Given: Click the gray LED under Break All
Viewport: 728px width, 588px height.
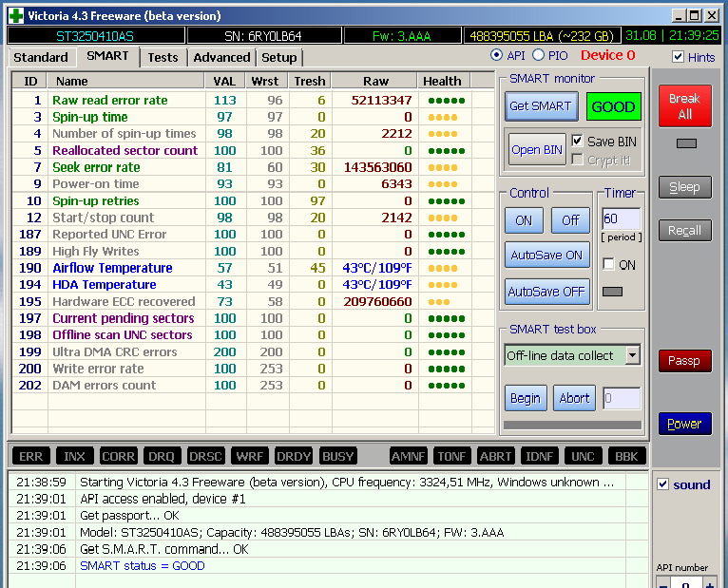Looking at the screenshot, I should click(686, 143).
